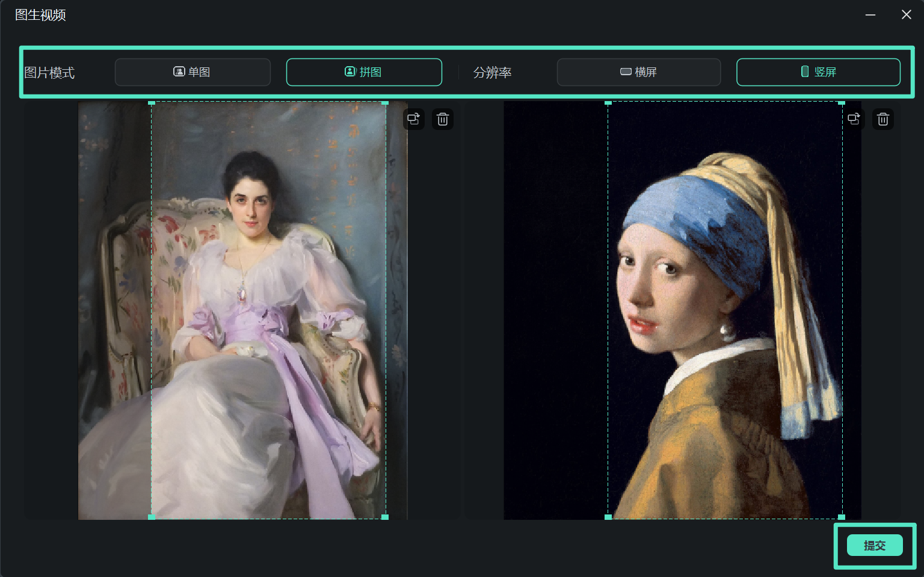Delete the Girl with Pearl Earring image
This screenshot has width=924, height=577.
[x=883, y=119]
